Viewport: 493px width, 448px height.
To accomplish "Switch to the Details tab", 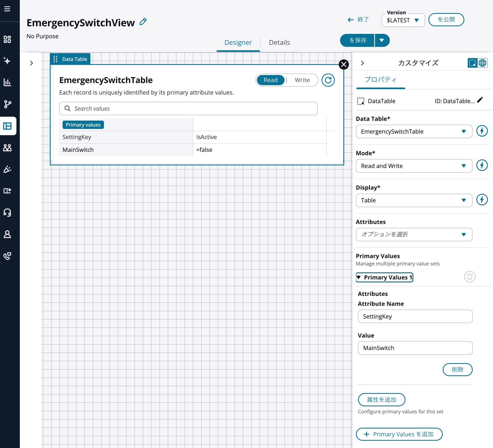I will click(279, 42).
